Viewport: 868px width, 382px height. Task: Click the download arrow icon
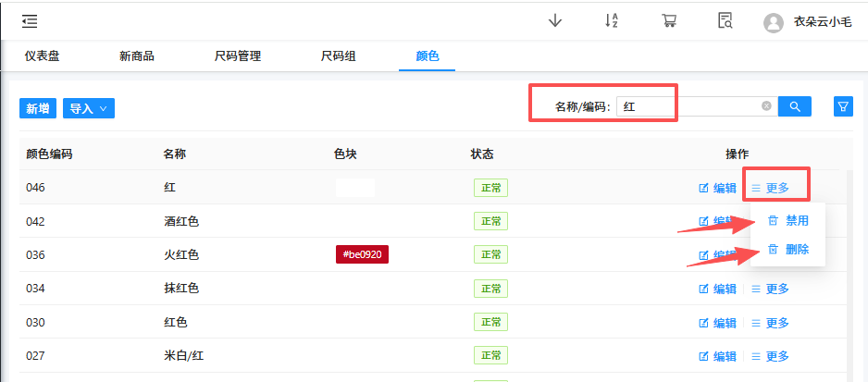555,21
